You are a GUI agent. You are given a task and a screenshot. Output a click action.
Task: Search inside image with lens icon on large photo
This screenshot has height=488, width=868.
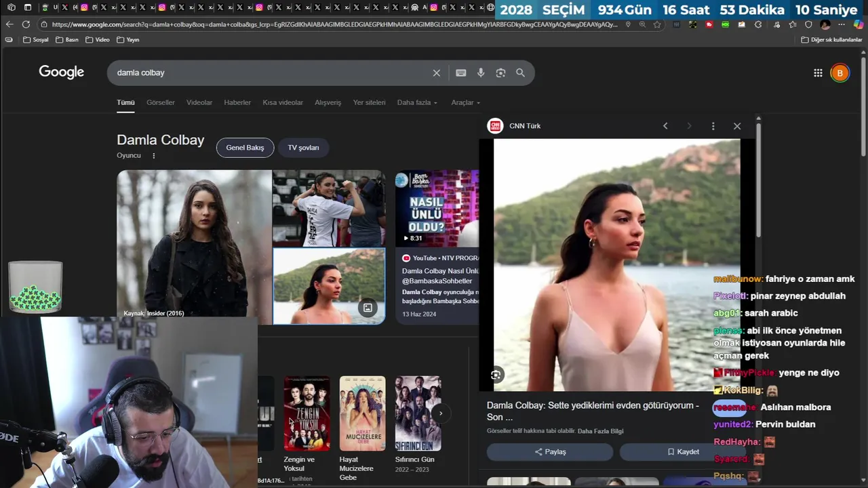pos(496,375)
